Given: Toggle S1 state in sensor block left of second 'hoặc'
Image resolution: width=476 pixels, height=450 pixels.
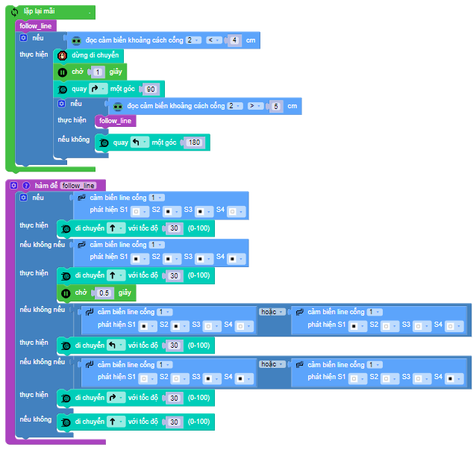Looking at the screenshot, I should 148,378.
